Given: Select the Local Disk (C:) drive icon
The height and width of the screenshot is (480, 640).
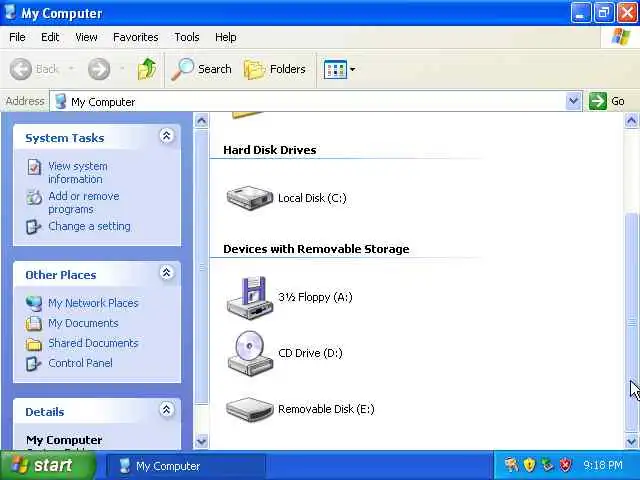Looking at the screenshot, I should [x=249, y=198].
